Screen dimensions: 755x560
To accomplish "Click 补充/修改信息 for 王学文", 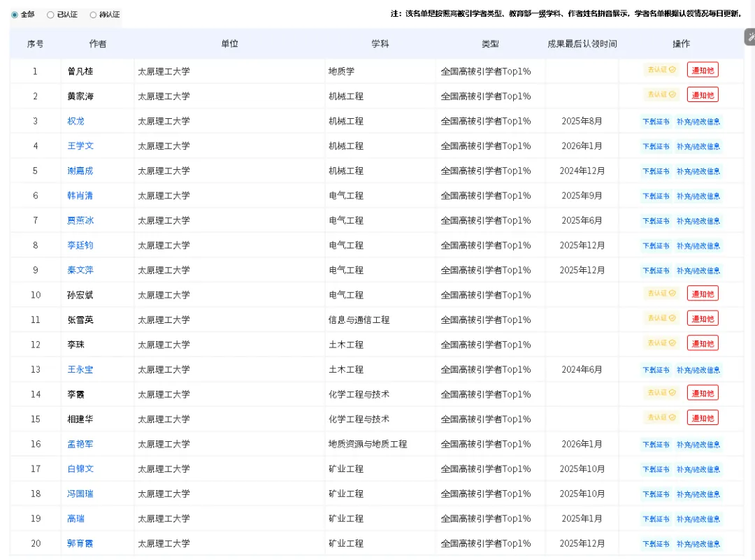I will point(698,146).
